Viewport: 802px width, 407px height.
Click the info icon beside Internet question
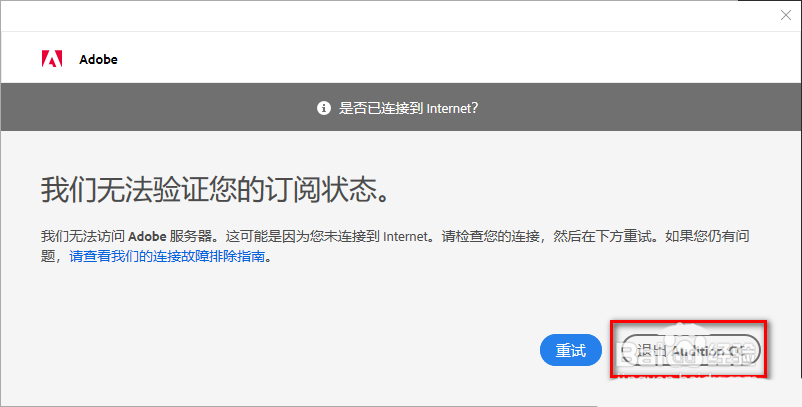tap(324, 108)
